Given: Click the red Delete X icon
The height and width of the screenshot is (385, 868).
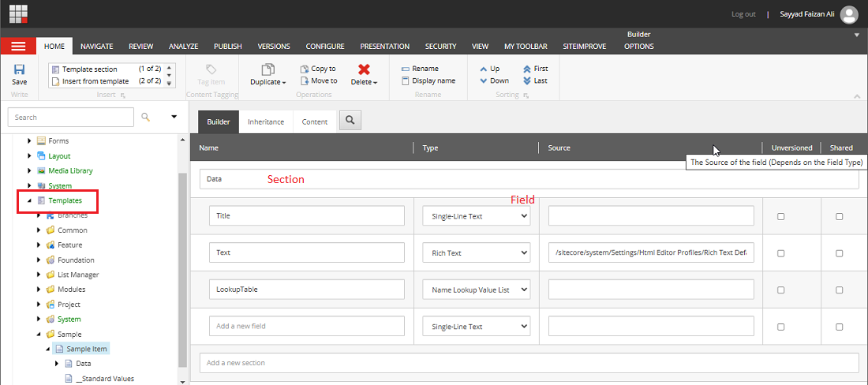Looking at the screenshot, I should pyautogui.click(x=364, y=70).
